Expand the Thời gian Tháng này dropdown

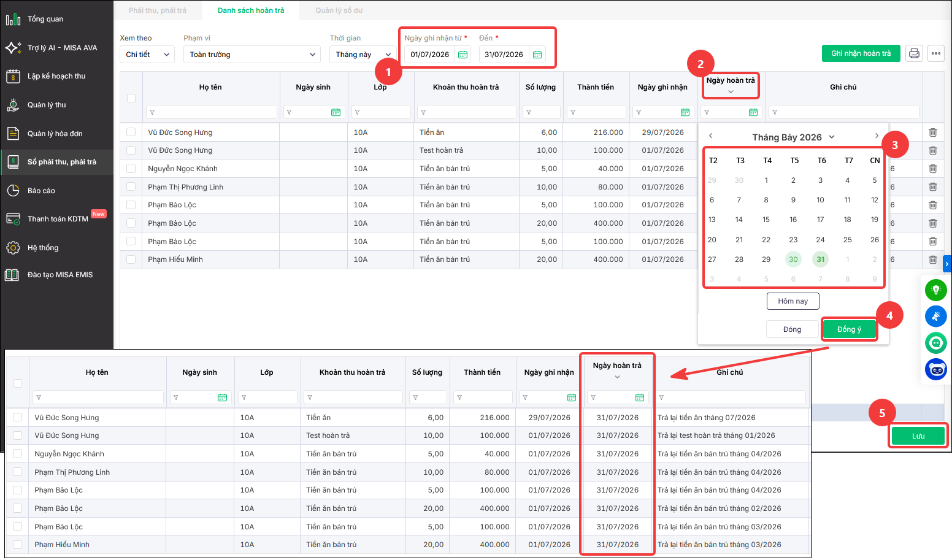tap(363, 55)
